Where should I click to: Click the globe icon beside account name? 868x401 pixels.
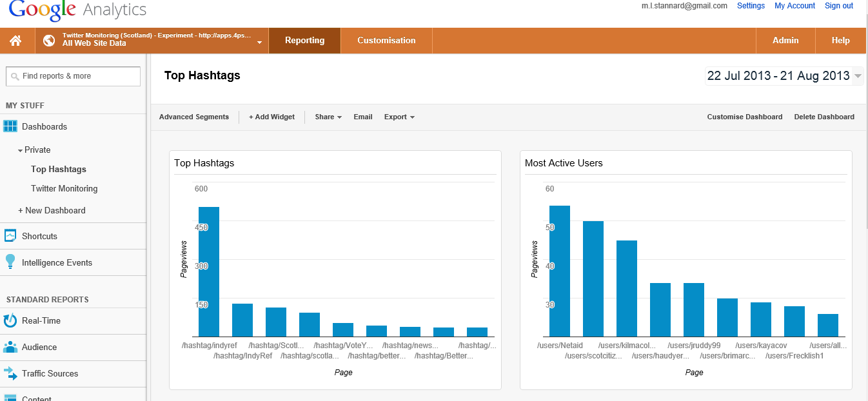click(49, 41)
